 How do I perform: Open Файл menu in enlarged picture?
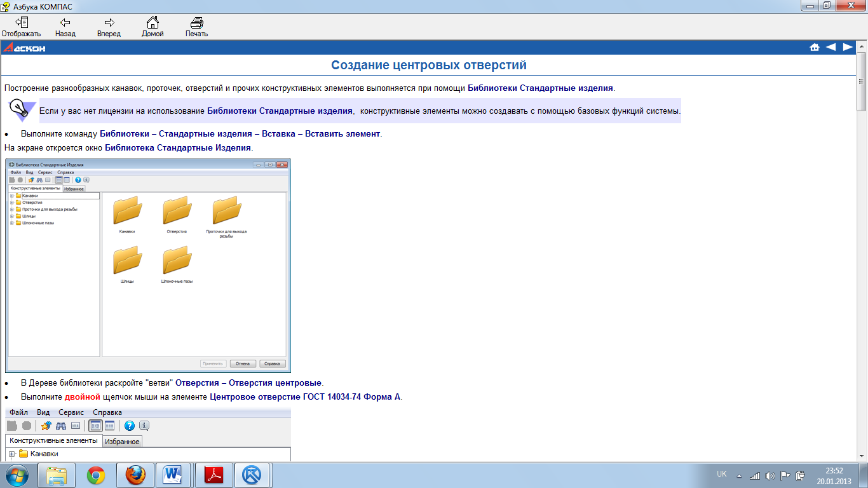(x=18, y=412)
